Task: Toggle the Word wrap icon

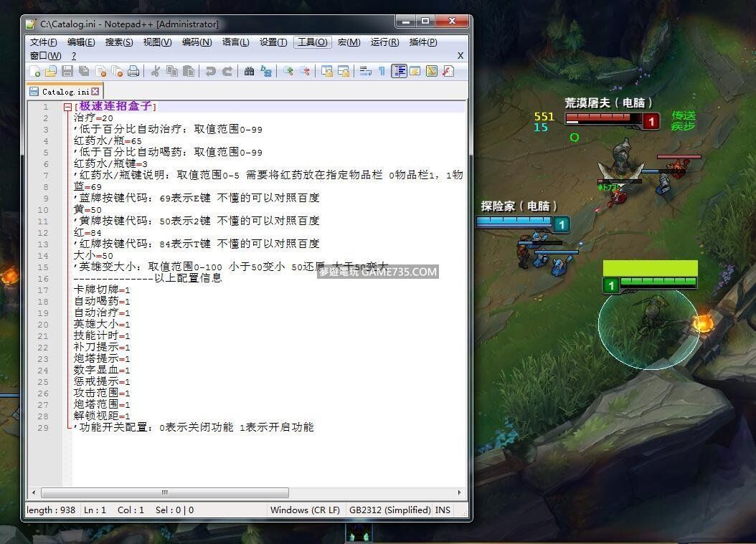Action: (366, 72)
